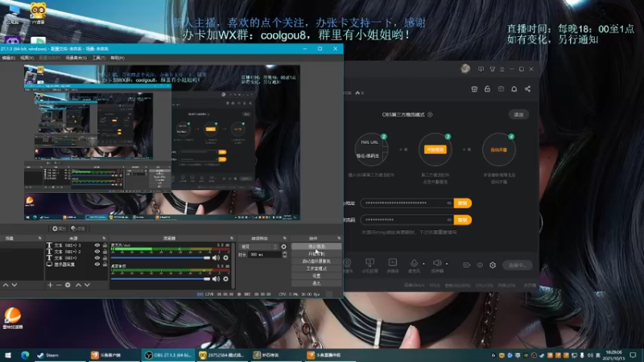Open transition properties gear icon
This screenshot has width=644, height=362.
coord(283,247)
